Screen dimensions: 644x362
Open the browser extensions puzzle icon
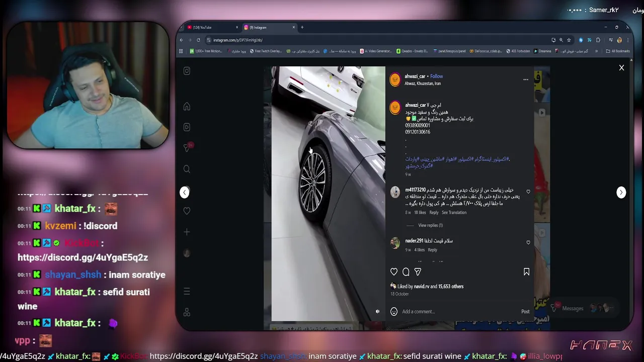[x=598, y=40]
